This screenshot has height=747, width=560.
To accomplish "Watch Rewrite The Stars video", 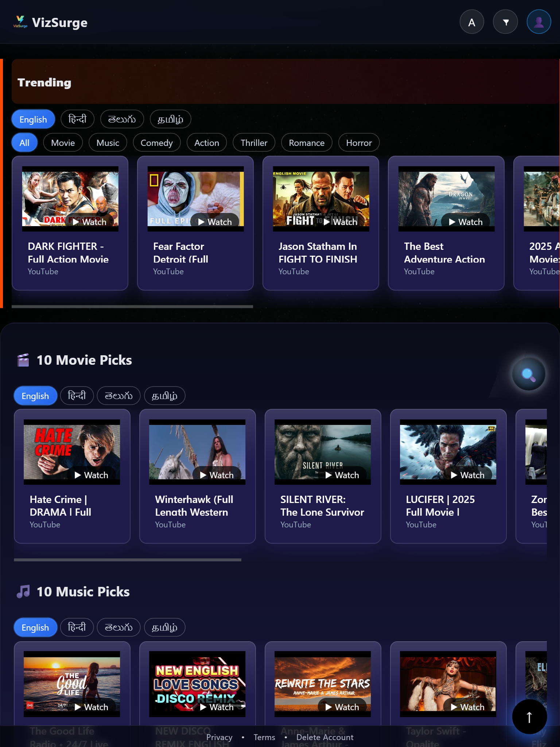I will (342, 707).
